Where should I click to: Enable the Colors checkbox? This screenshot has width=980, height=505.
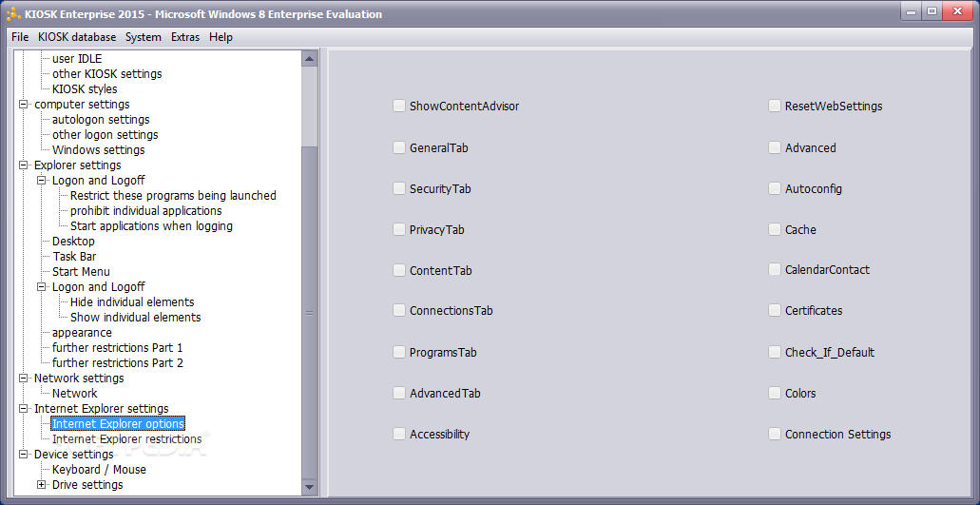775,393
